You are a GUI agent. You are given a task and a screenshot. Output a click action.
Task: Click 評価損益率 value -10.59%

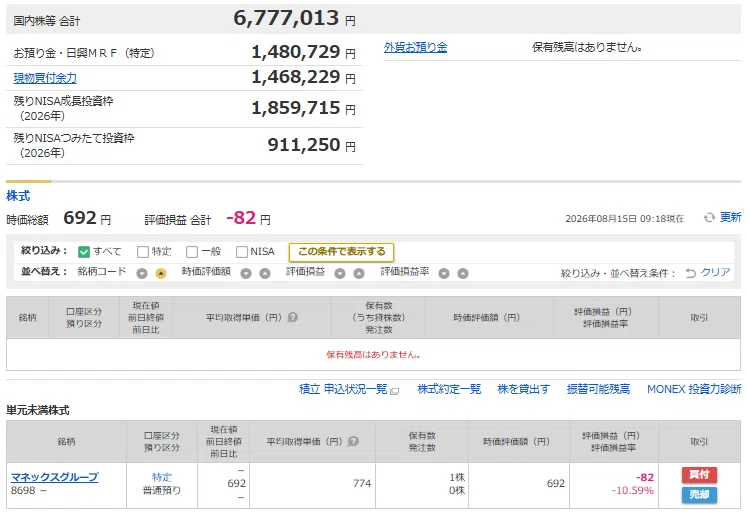pyautogui.click(x=633, y=491)
